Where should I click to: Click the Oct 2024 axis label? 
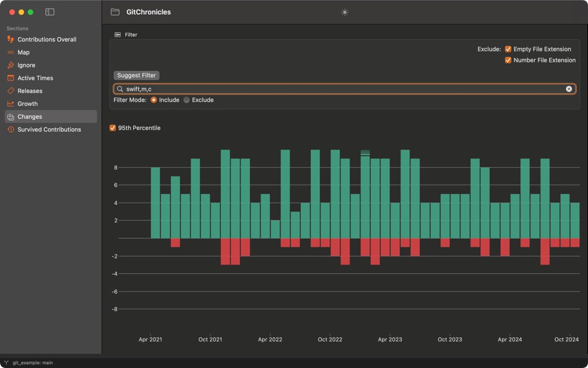566,340
